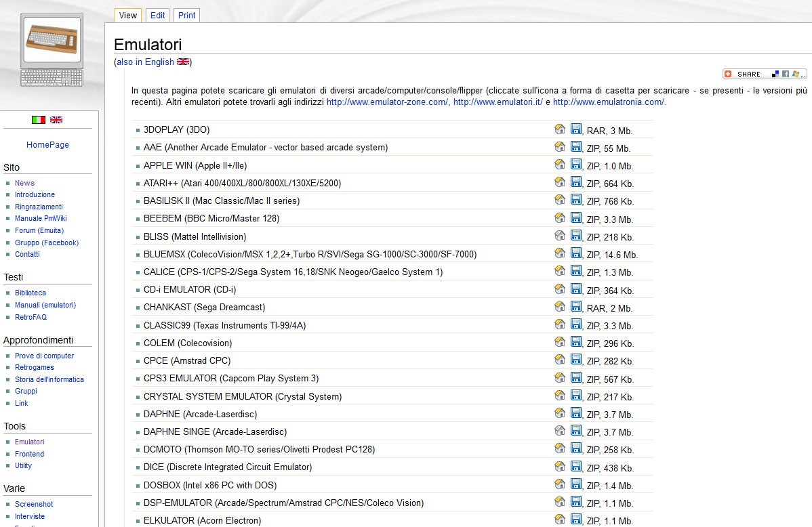Viewport: 812px width, 527px height.
Task: Go to Ringraziamenti page
Action: click(39, 207)
